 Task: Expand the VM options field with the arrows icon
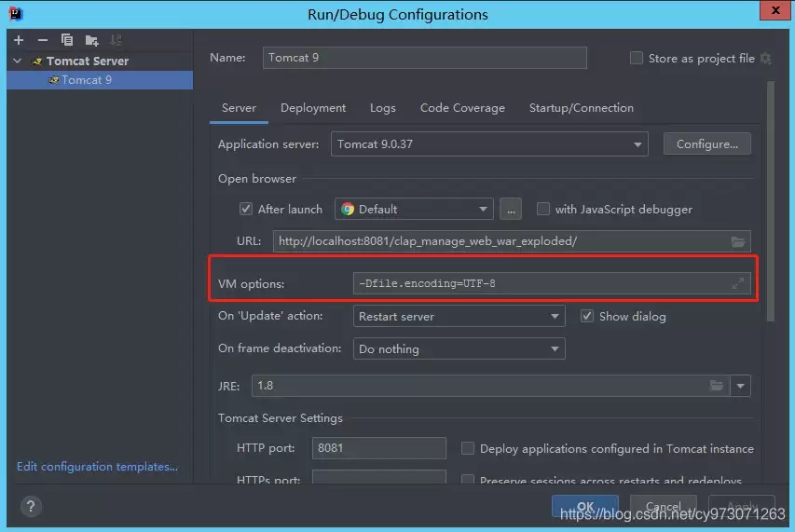coord(738,283)
